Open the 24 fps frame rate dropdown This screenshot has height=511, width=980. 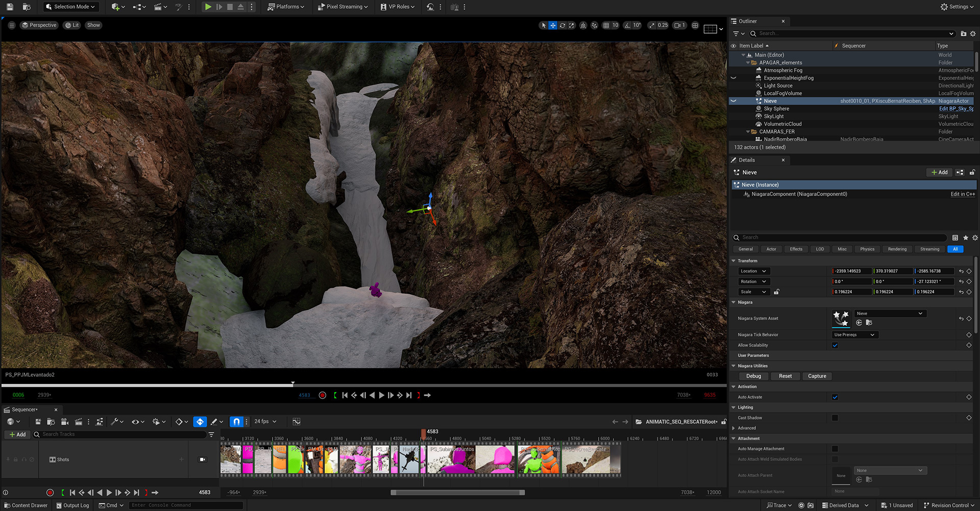265,422
